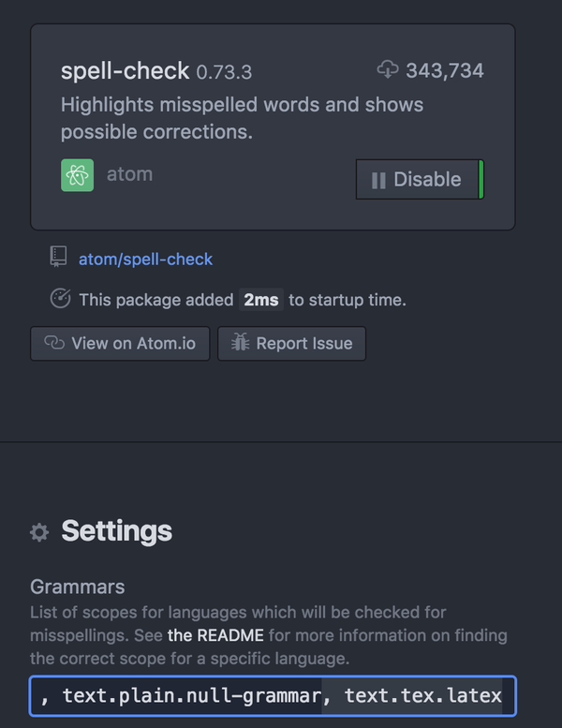Open the atom/spell-check repository link
Image resolution: width=562 pixels, height=728 pixels.
coord(145,259)
